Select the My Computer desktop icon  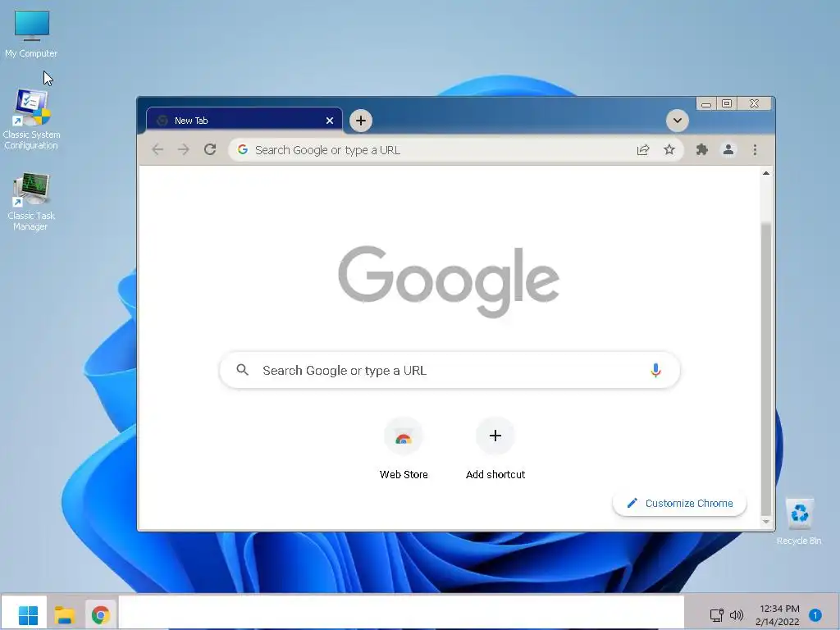coord(31,34)
